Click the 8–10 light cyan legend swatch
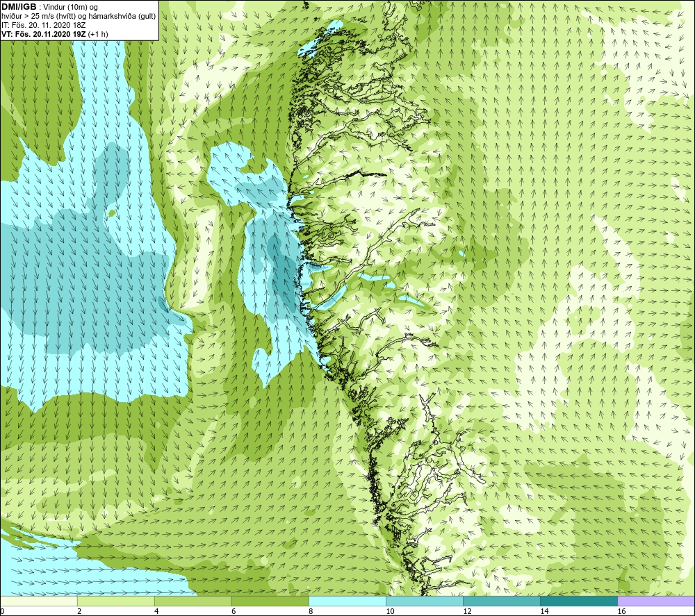The width and height of the screenshot is (695, 616). click(347, 601)
